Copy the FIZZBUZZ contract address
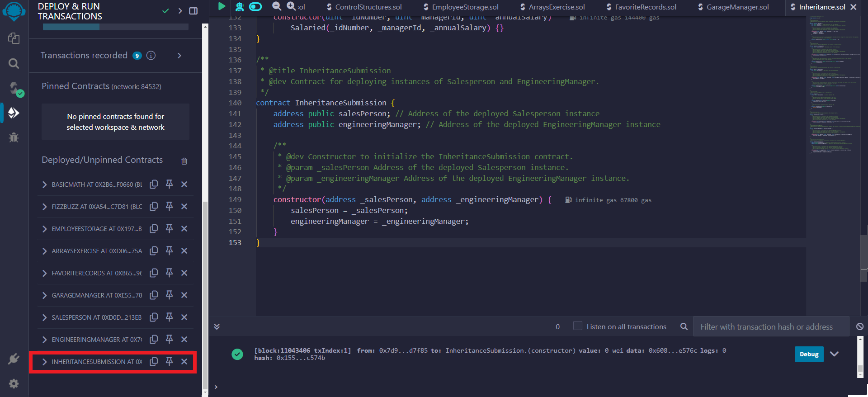The image size is (868, 397). click(154, 206)
